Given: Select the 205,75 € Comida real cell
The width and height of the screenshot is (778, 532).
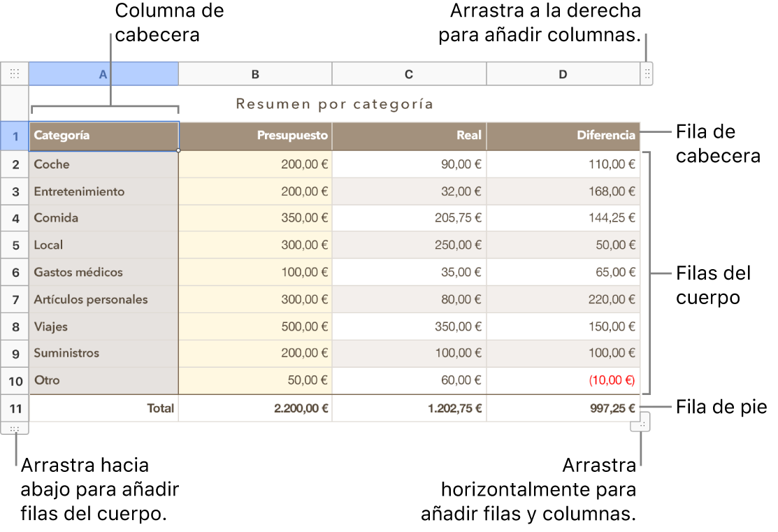Looking at the screenshot, I should coord(409,218).
